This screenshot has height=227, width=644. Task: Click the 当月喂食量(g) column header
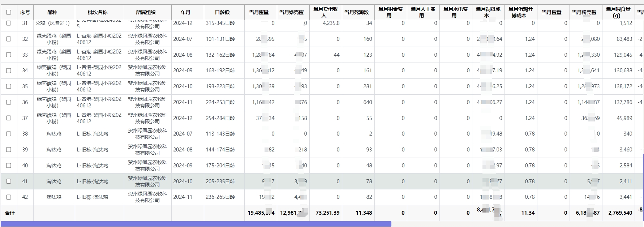coord(618,12)
